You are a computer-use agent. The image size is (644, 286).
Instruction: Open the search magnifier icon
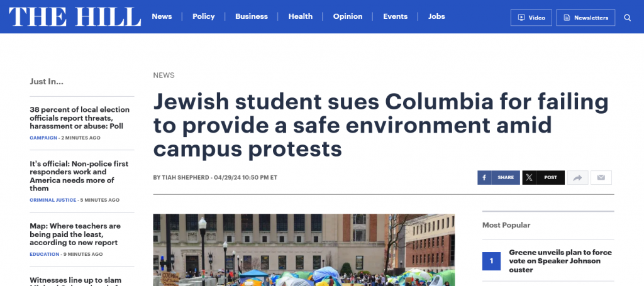[627, 18]
